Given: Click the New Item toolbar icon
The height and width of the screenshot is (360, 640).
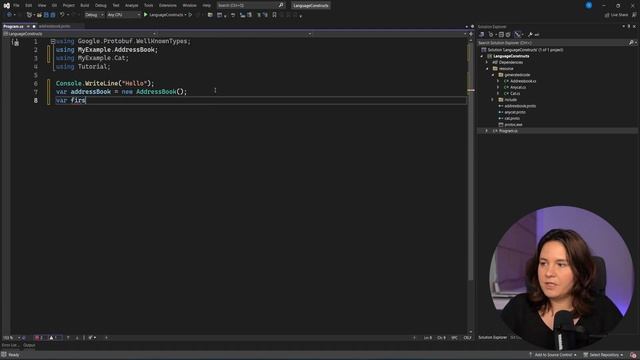Looking at the screenshot, I should point(29,15).
